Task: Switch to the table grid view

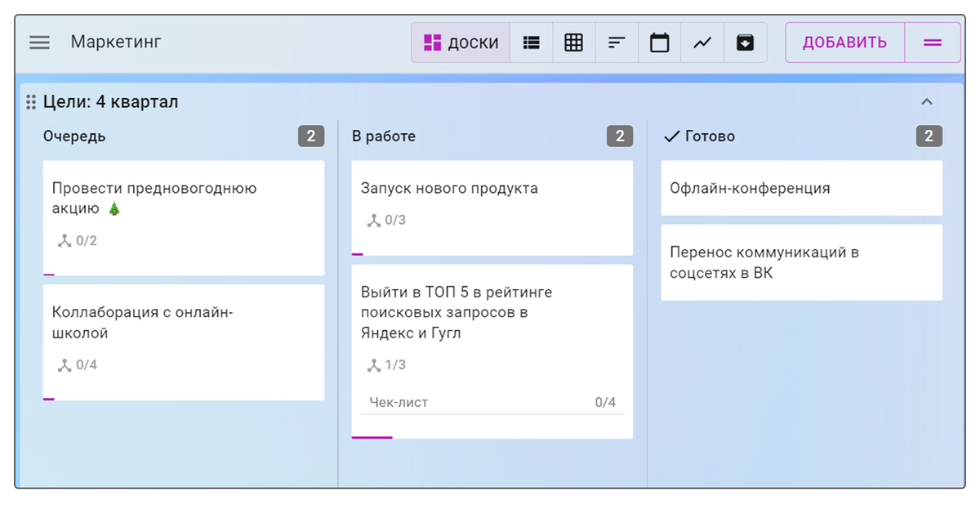Action: pos(574,42)
